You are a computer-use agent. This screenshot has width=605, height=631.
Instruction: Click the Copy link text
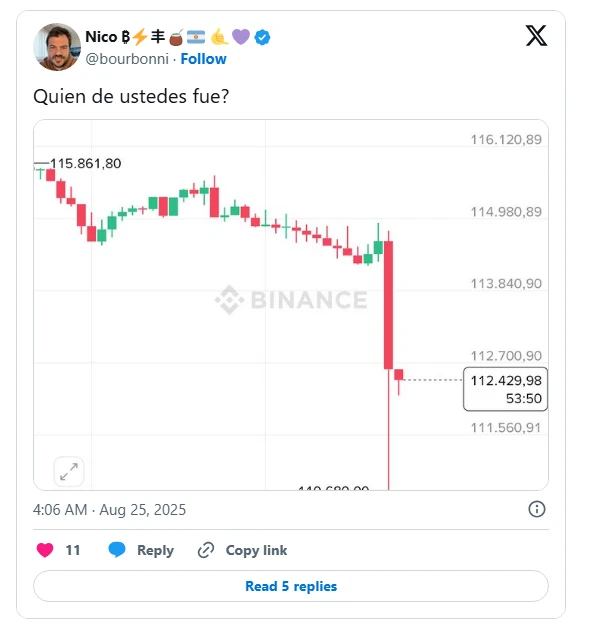(x=256, y=550)
